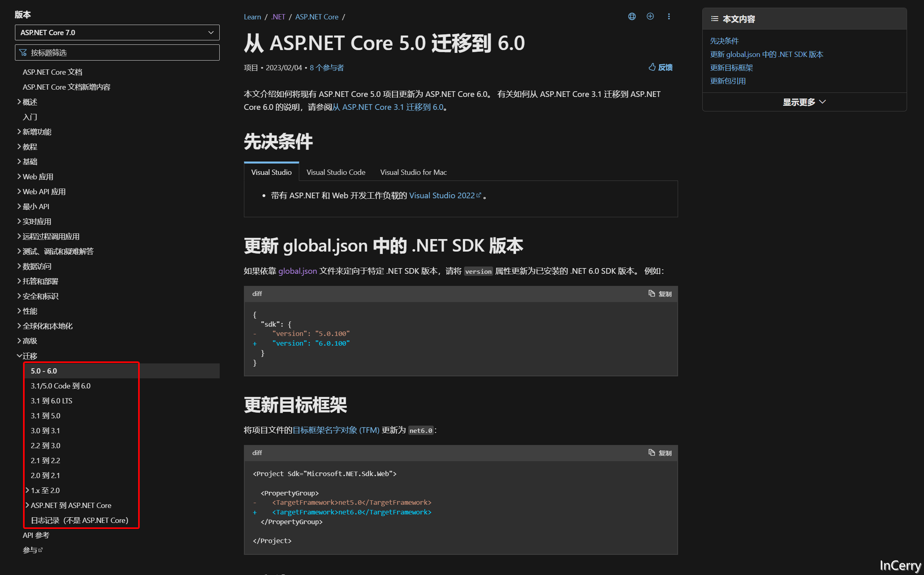Expand the 1.x 至 2.0 subnode
Viewport: 924px width, 575px height.
pyautogui.click(x=27, y=490)
